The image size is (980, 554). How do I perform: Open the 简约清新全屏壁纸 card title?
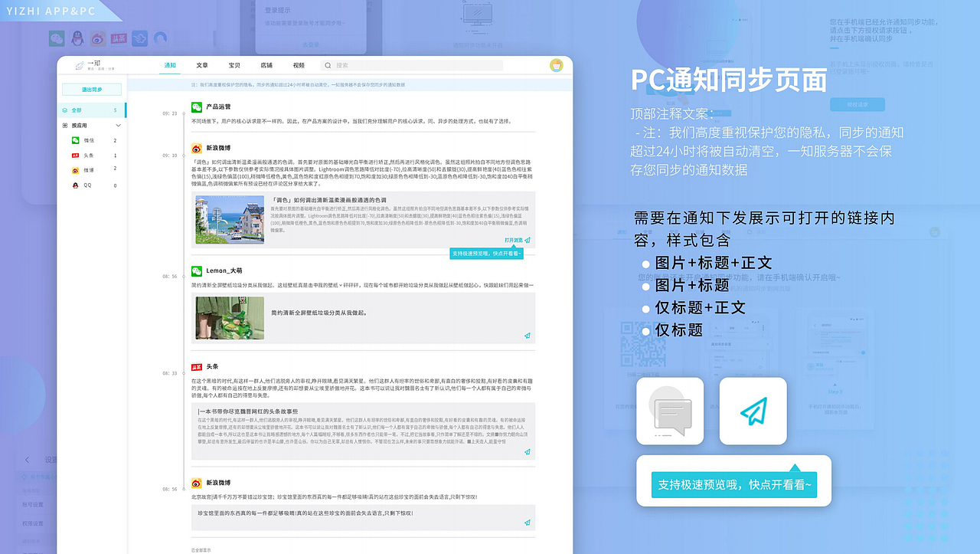(x=319, y=313)
